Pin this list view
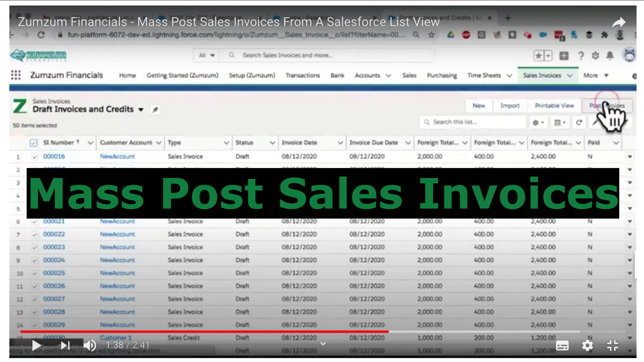This screenshot has height=362, width=644. 155,110
